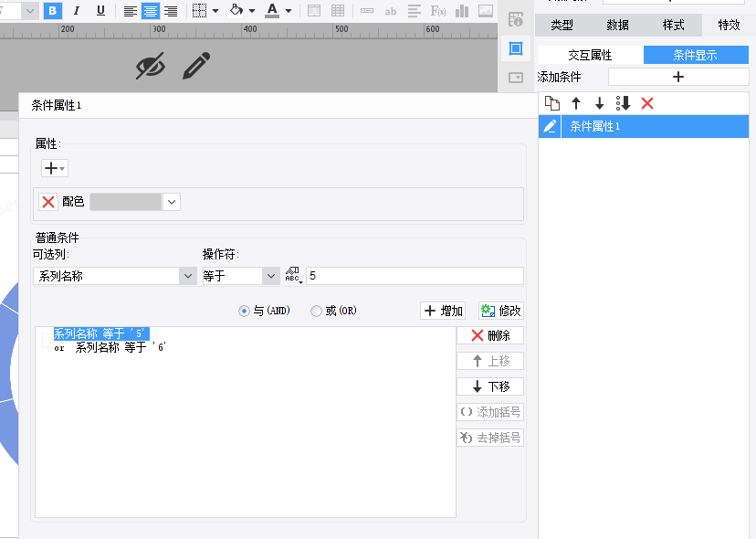
Task: Click the crossed-out eye hide icon
Action: (x=151, y=66)
